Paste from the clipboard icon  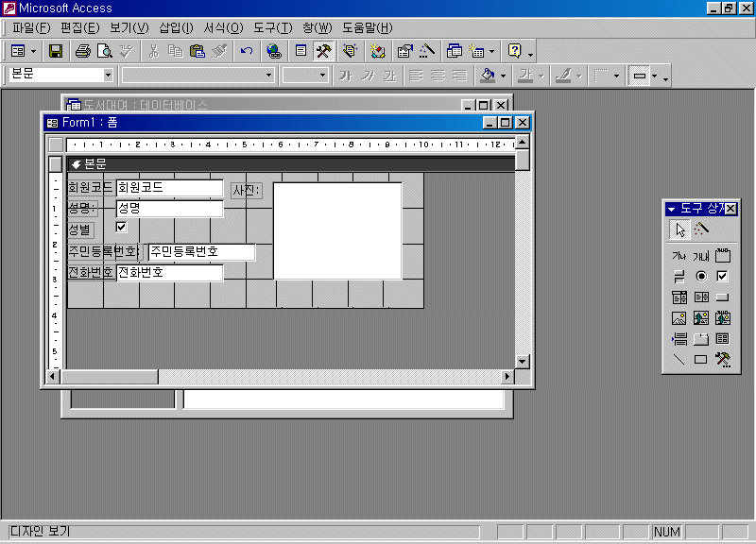(198, 51)
